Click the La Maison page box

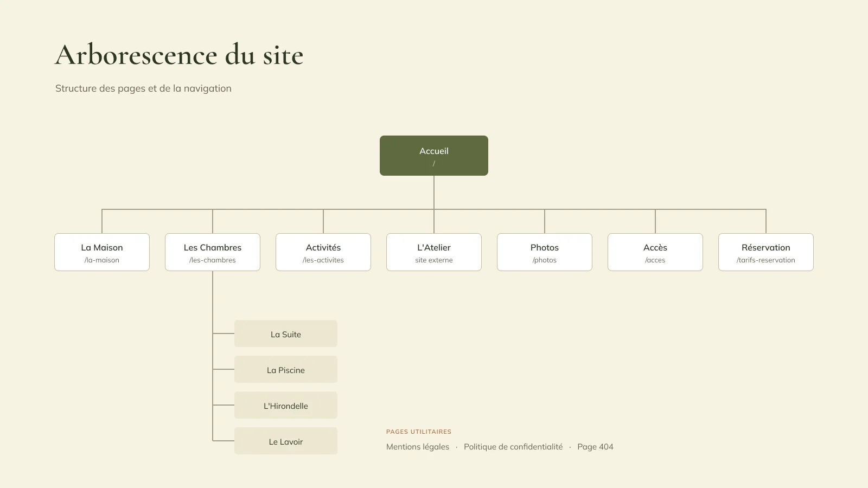pos(102,252)
